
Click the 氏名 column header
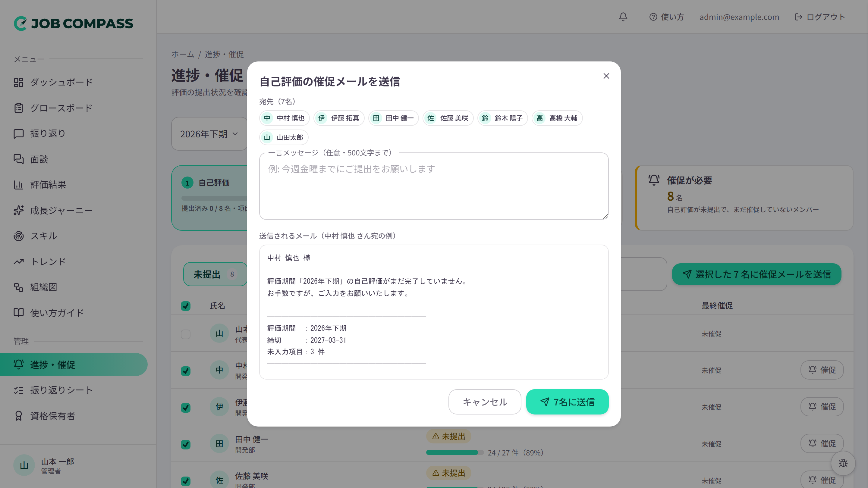(218, 305)
